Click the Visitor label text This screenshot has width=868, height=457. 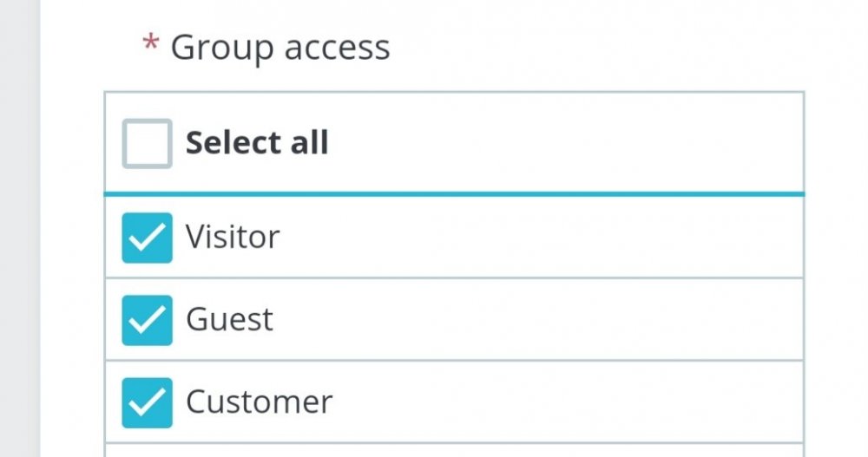233,237
